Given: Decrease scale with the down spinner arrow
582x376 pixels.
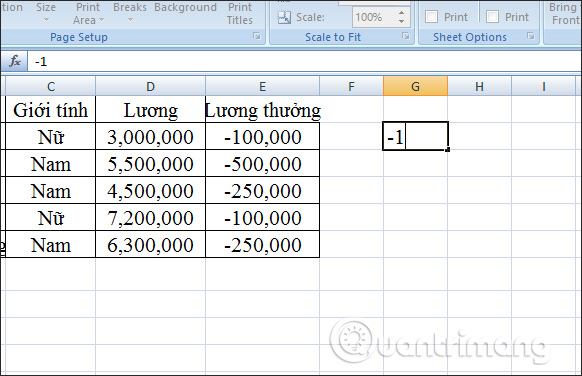Looking at the screenshot, I should 401,21.
